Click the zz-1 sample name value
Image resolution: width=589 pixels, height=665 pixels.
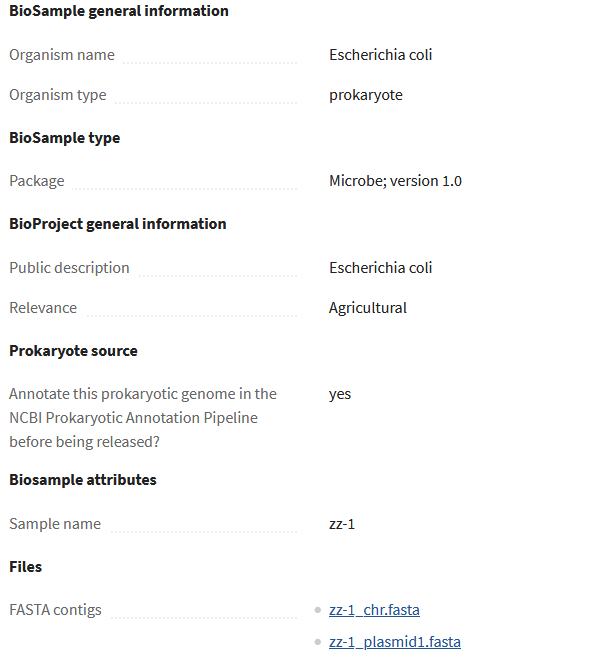coord(342,524)
